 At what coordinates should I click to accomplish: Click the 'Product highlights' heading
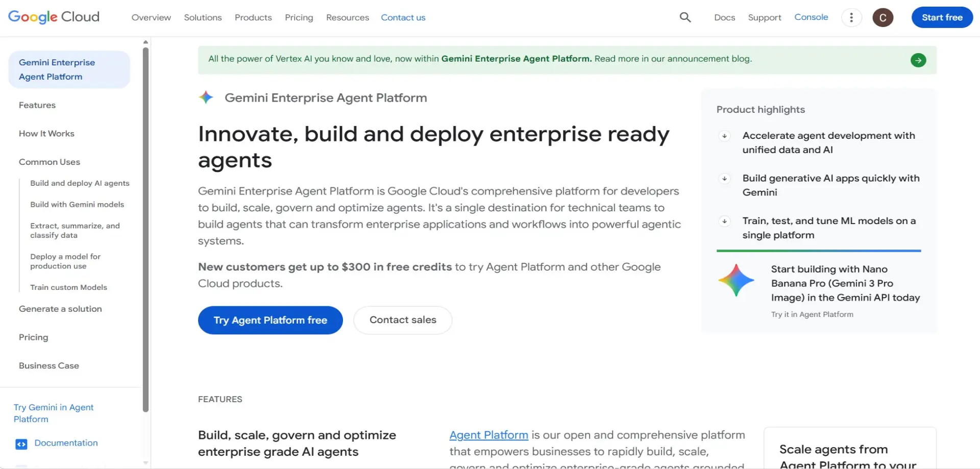pos(761,110)
